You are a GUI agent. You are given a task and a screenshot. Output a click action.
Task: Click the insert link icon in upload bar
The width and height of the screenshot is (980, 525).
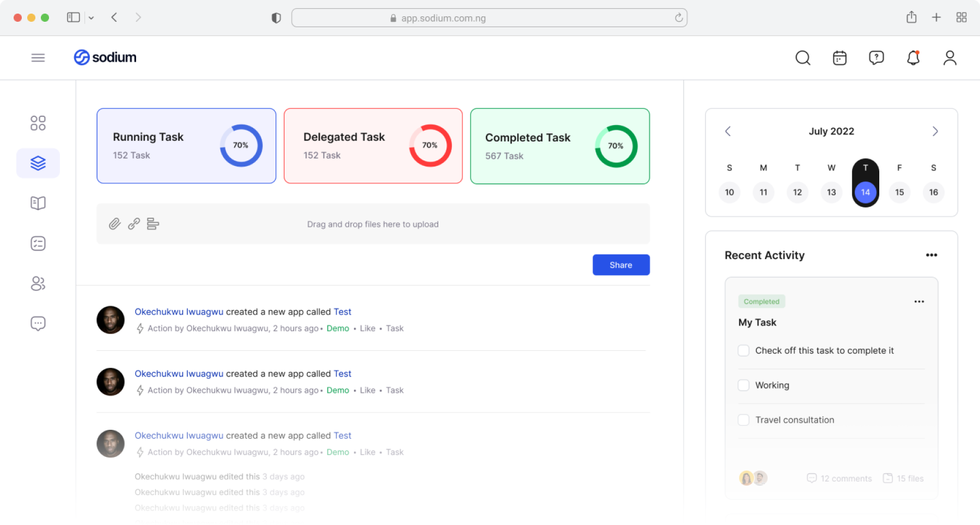click(x=134, y=224)
